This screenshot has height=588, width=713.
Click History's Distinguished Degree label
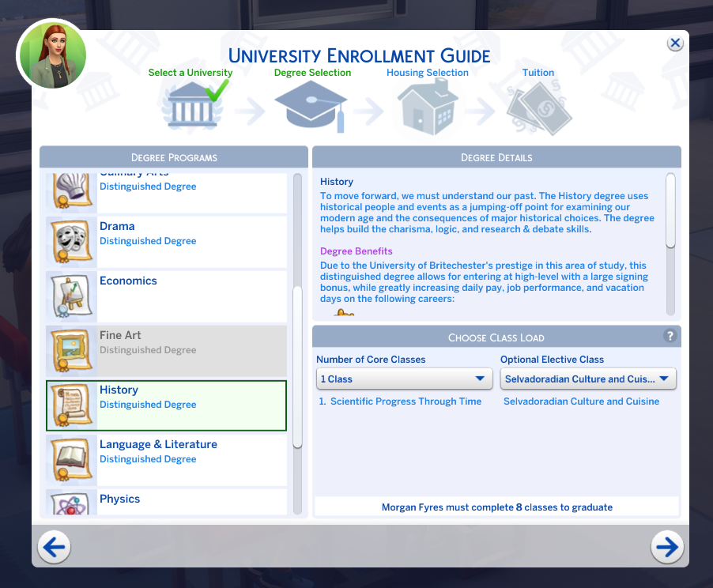point(148,405)
